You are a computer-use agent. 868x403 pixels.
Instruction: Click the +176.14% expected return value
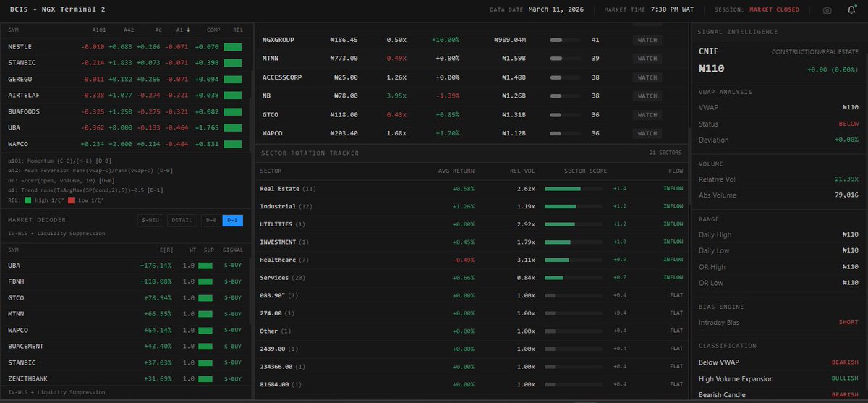pyautogui.click(x=156, y=266)
